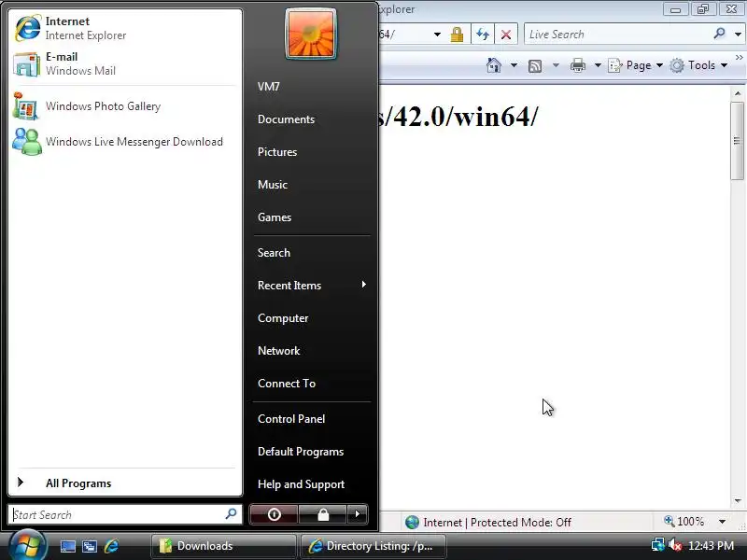Click the lock computer button

tap(323, 514)
